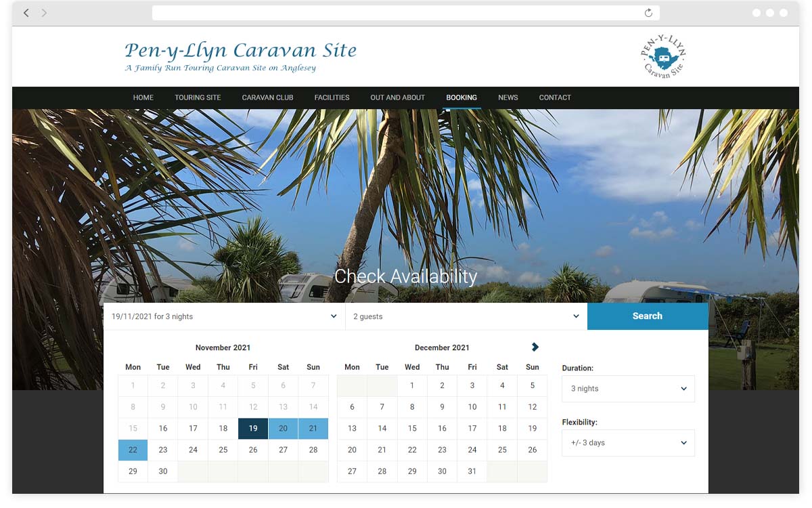
Task: Choose 16 November in the calendar
Action: (163, 429)
